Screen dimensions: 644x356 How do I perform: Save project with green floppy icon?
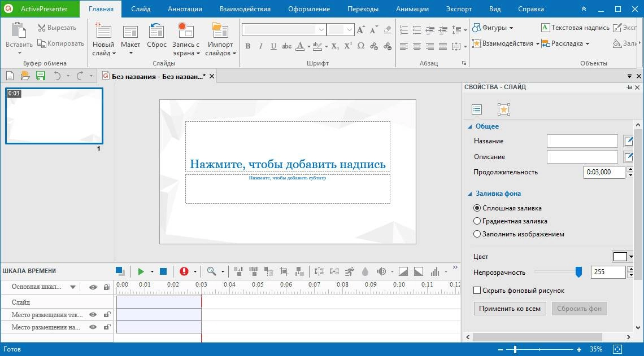click(40, 76)
